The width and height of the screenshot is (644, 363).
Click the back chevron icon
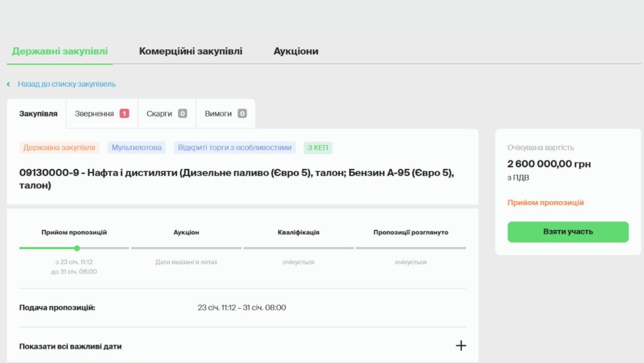tap(7, 84)
